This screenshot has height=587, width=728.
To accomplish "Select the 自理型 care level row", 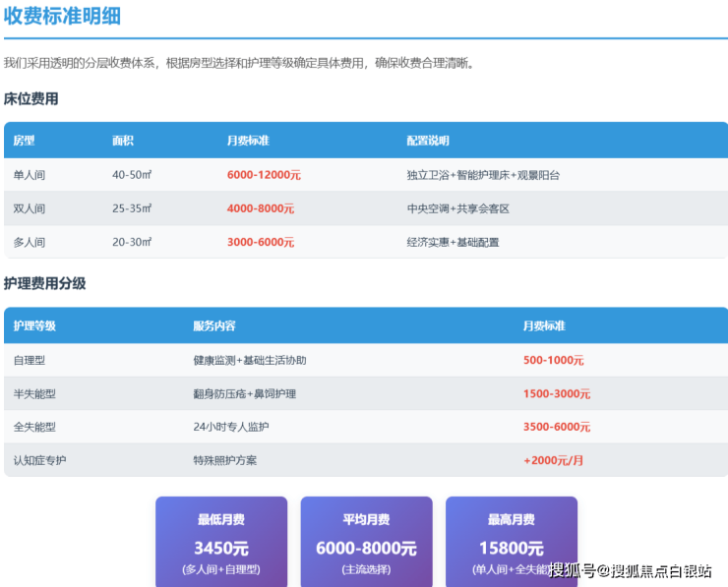I will click(x=29, y=360).
